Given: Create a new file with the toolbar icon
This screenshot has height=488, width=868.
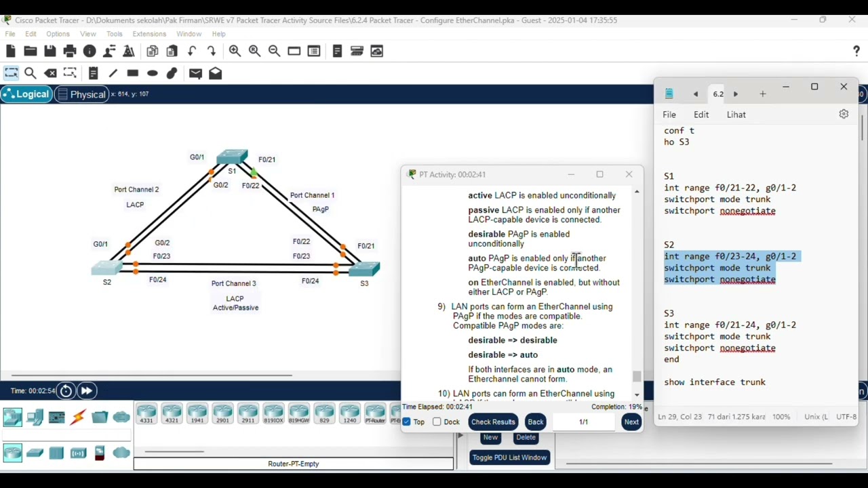Looking at the screenshot, I should click(x=11, y=51).
